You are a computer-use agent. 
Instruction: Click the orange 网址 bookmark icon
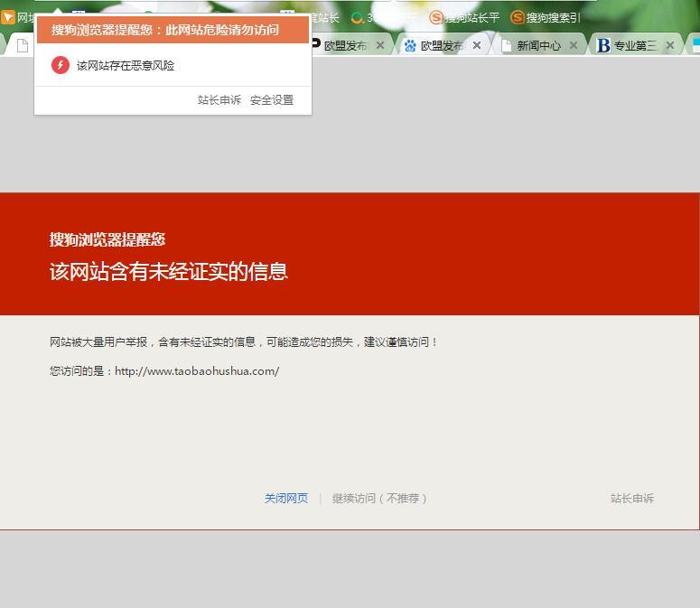8,17
